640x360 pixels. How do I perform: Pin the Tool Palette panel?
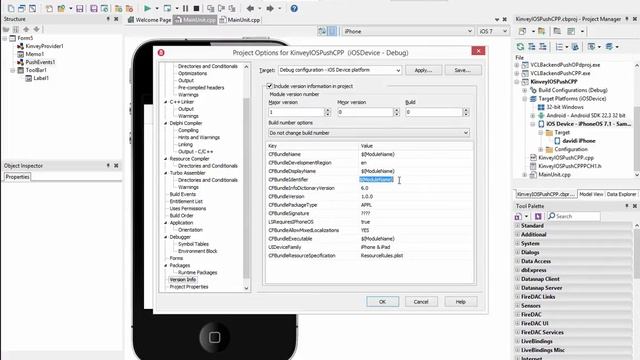[627, 206]
